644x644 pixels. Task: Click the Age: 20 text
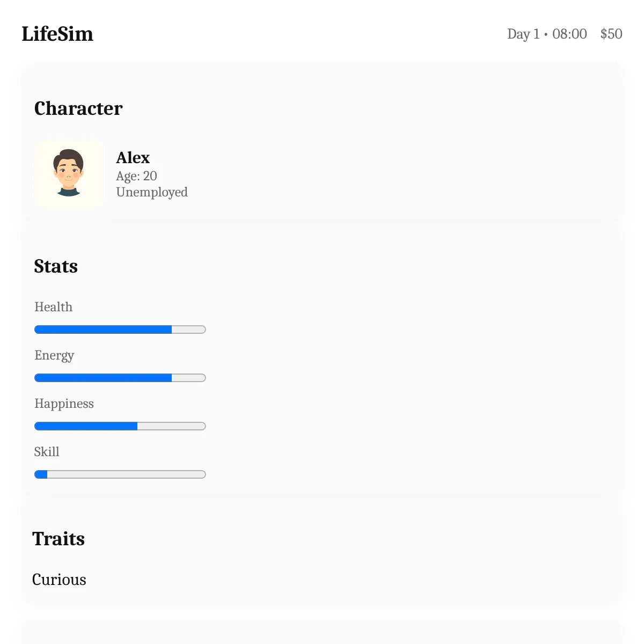pos(136,176)
